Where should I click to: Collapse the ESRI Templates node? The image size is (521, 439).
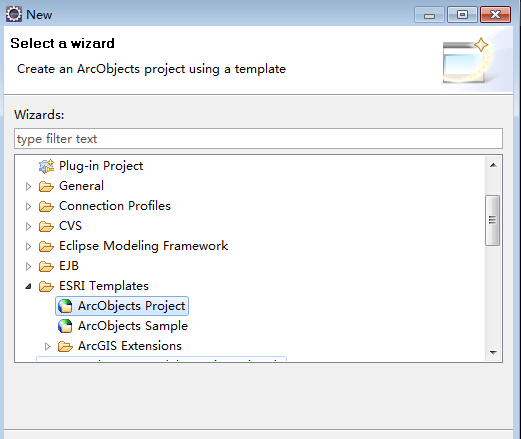(x=29, y=286)
